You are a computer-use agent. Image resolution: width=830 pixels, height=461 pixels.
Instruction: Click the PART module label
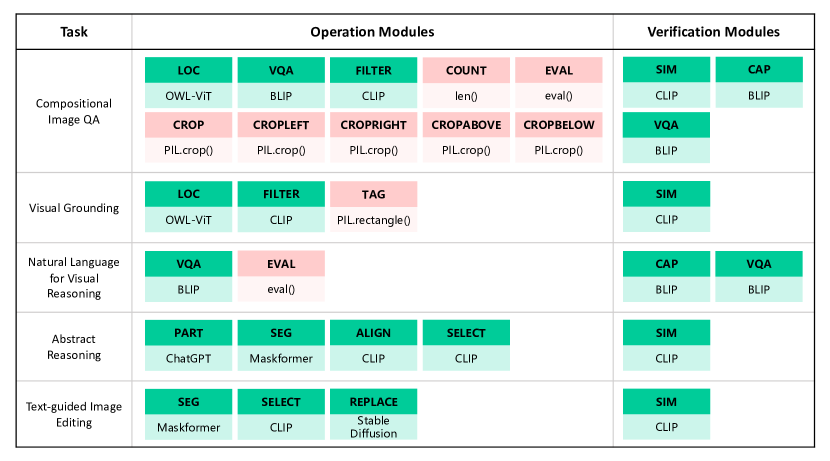click(189, 333)
